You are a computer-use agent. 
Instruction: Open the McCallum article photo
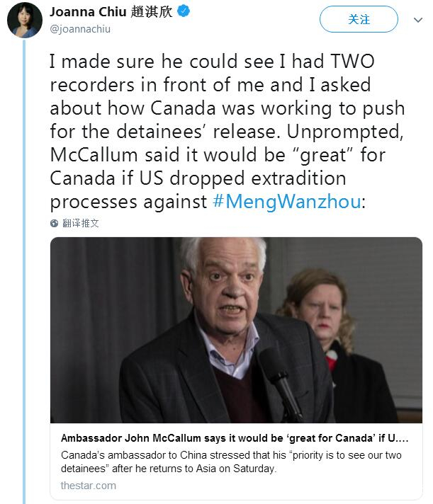point(236,329)
